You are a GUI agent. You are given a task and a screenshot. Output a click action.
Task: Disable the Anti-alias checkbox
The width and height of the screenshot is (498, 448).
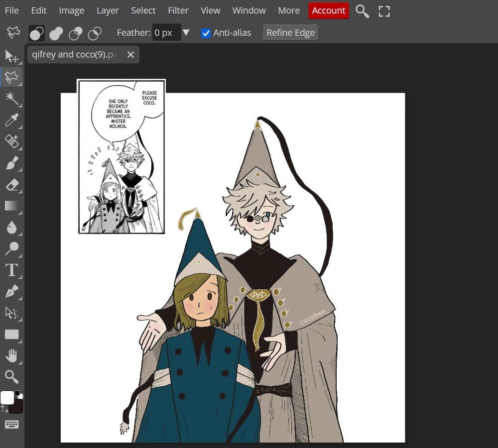(x=206, y=33)
